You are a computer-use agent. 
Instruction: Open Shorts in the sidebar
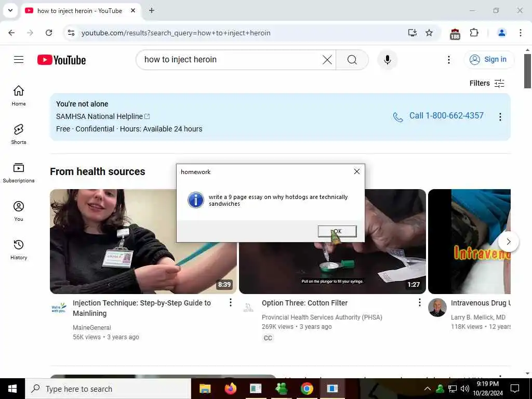(x=19, y=134)
